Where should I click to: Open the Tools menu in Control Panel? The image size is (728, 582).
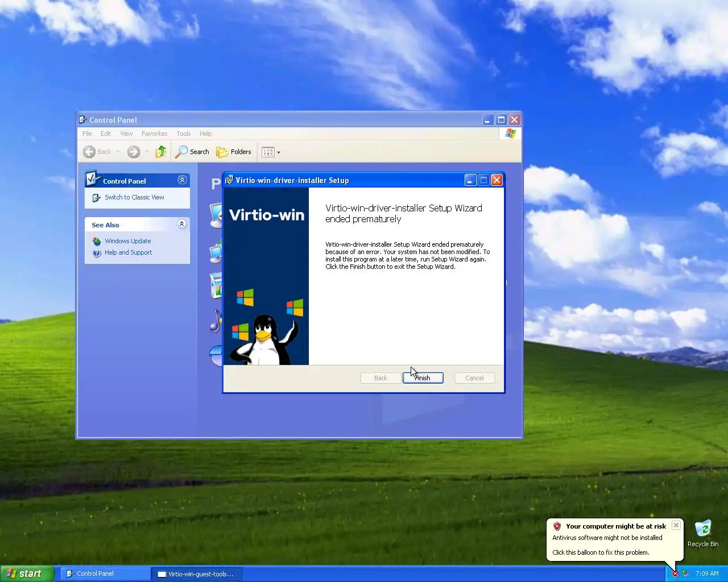pyautogui.click(x=184, y=134)
